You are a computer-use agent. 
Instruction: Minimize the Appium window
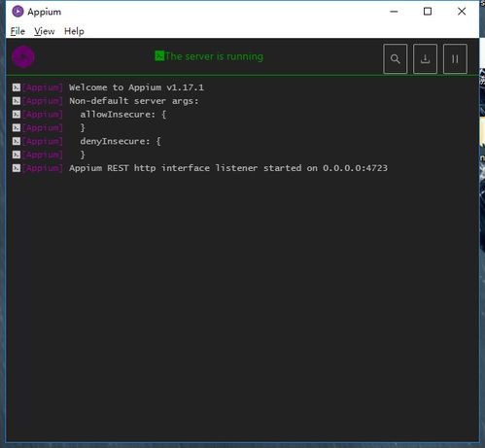click(394, 12)
